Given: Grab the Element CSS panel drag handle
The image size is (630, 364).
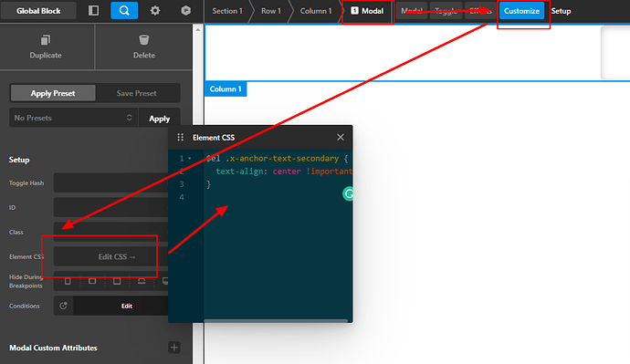Looking at the screenshot, I should [x=181, y=137].
